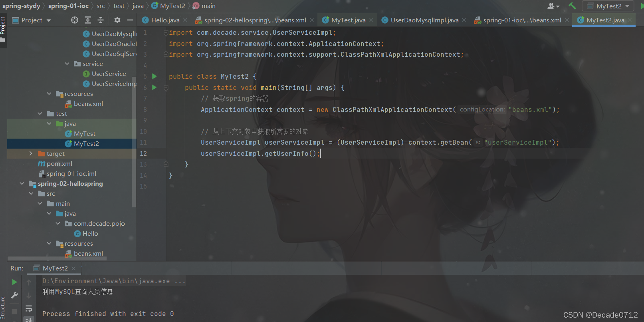Click Expand All in Project toolbar
644x322 pixels.
[88, 20]
